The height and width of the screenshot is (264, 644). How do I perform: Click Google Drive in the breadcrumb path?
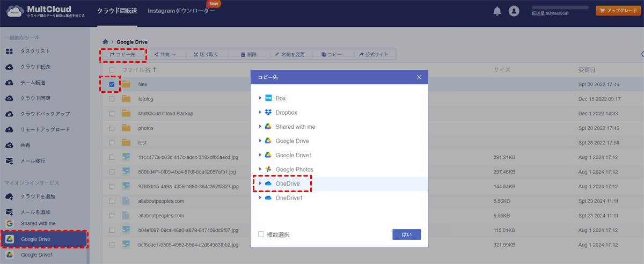(x=132, y=42)
